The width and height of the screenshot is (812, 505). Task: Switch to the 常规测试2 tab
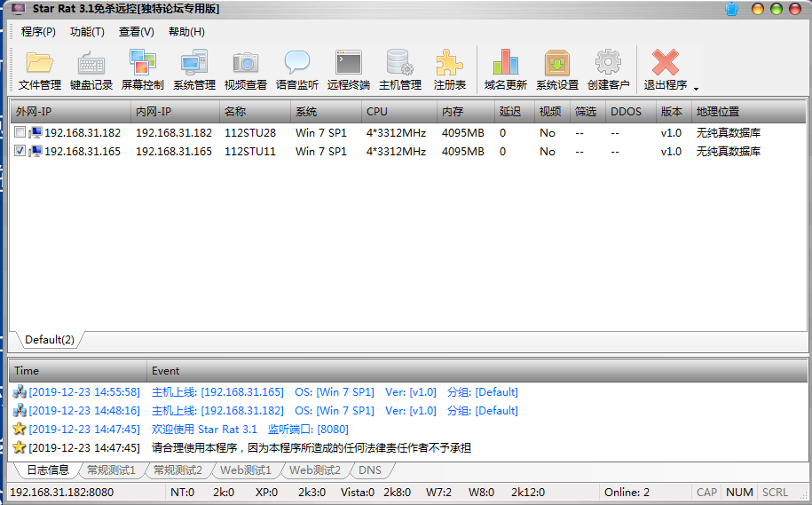(x=177, y=469)
